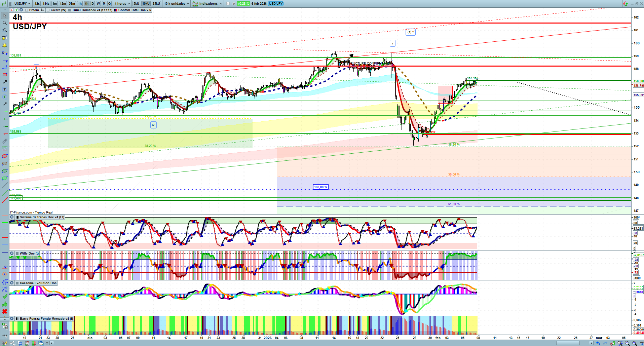Click the undo arrow in bottom toolbar

tap(598, 343)
